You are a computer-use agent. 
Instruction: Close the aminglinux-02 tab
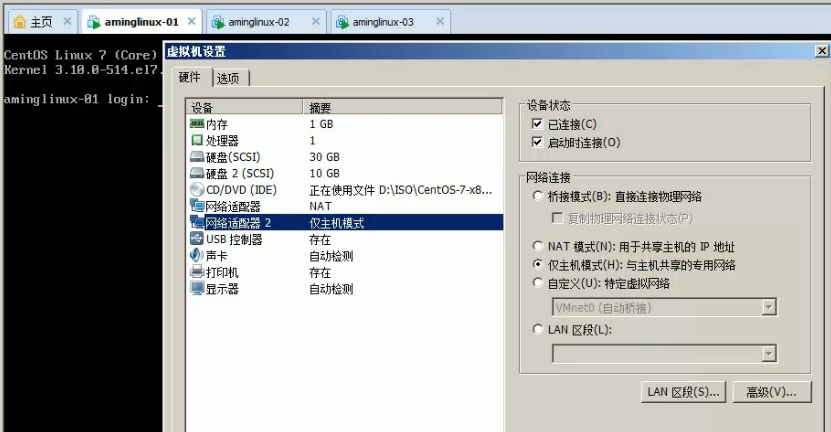(316, 21)
